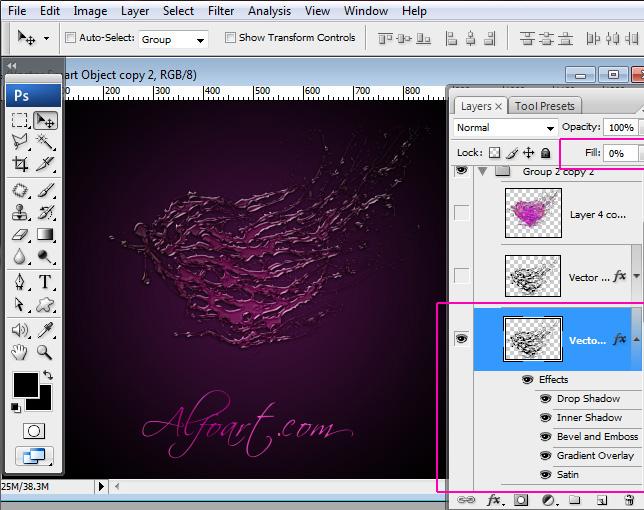Select the Magic Wand tool
Image resolution: width=644 pixels, height=510 pixels.
[46, 142]
